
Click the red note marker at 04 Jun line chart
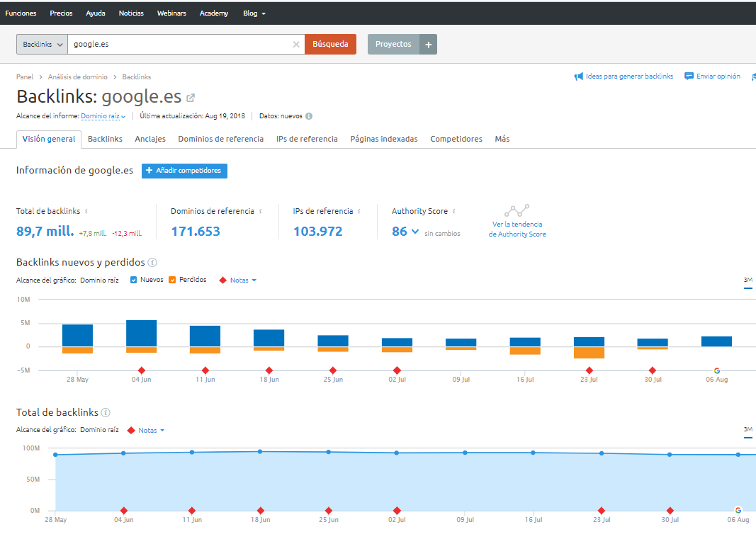[x=124, y=511]
